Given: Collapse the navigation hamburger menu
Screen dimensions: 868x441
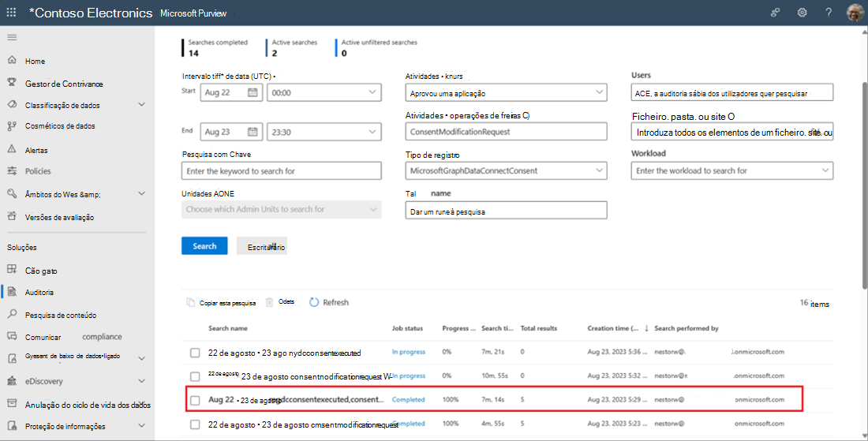Looking at the screenshot, I should pos(12,38).
